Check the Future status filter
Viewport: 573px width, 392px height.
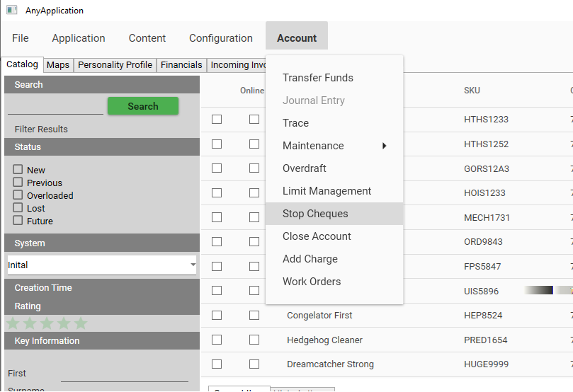pos(18,221)
